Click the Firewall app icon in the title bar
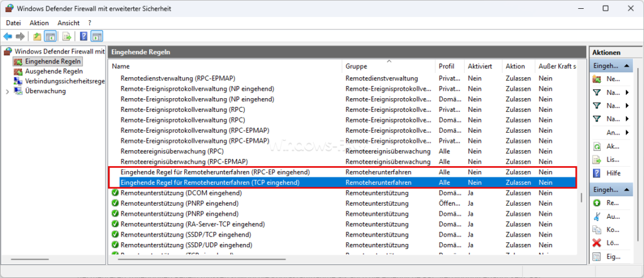The image size is (644, 278). click(9, 8)
